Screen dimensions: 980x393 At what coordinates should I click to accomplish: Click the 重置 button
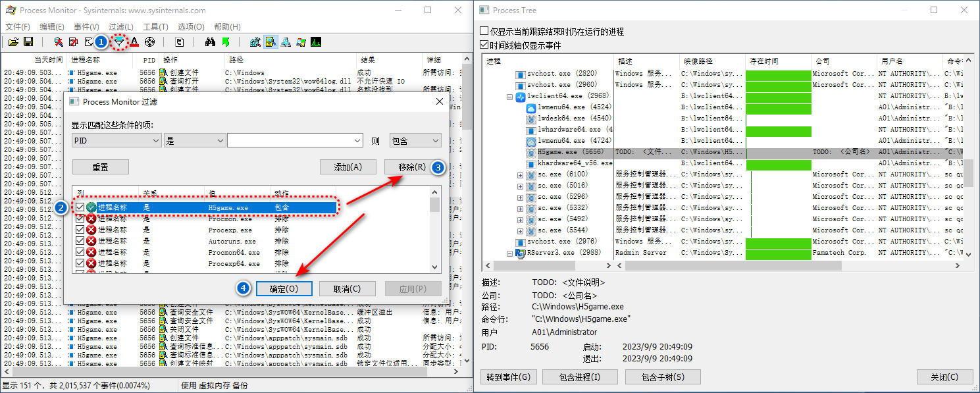click(100, 167)
